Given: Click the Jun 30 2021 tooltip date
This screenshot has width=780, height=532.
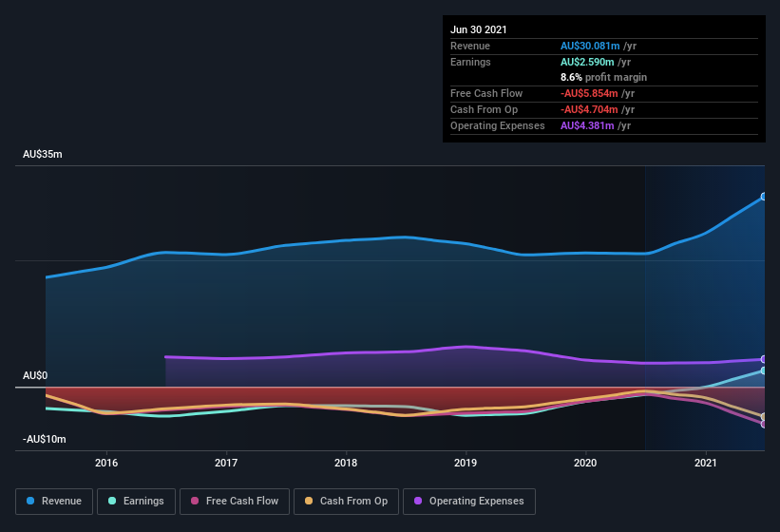Looking at the screenshot, I should pos(479,29).
